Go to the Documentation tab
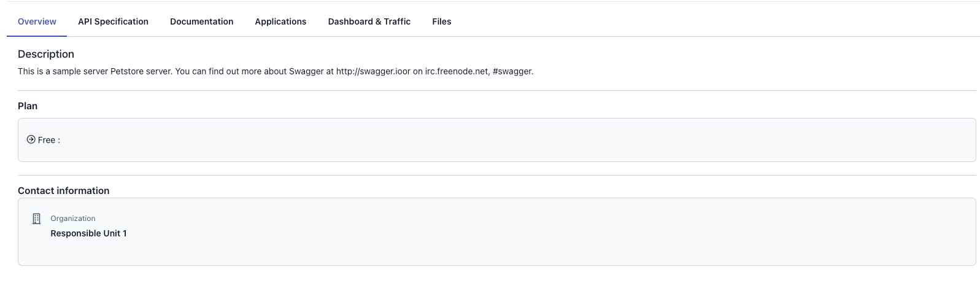This screenshot has width=980, height=283. [x=201, y=21]
